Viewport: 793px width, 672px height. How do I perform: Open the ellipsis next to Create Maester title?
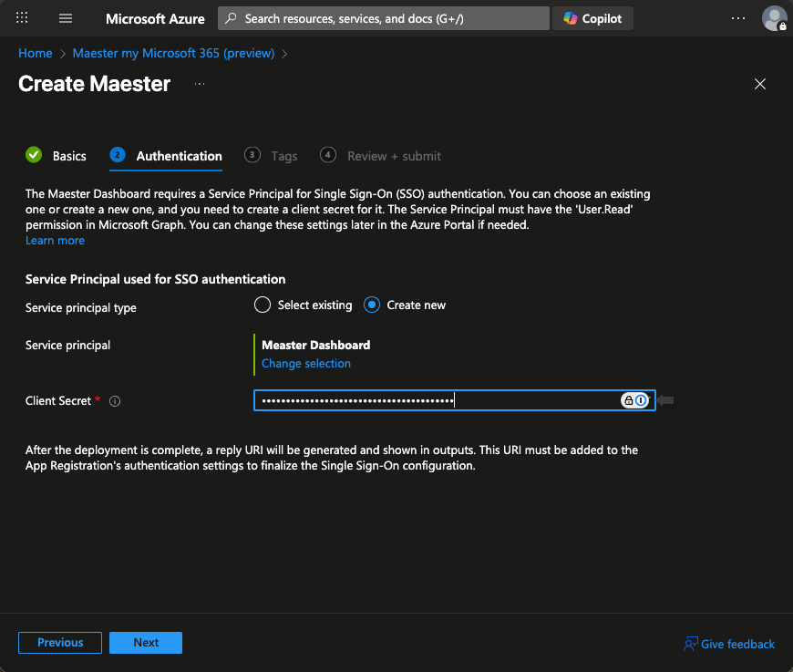click(200, 84)
